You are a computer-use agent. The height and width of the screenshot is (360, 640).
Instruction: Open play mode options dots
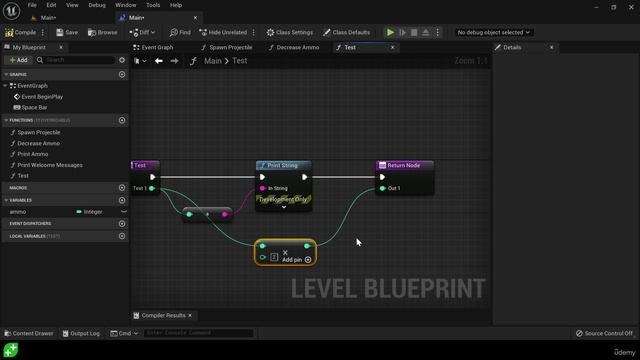pos(438,32)
